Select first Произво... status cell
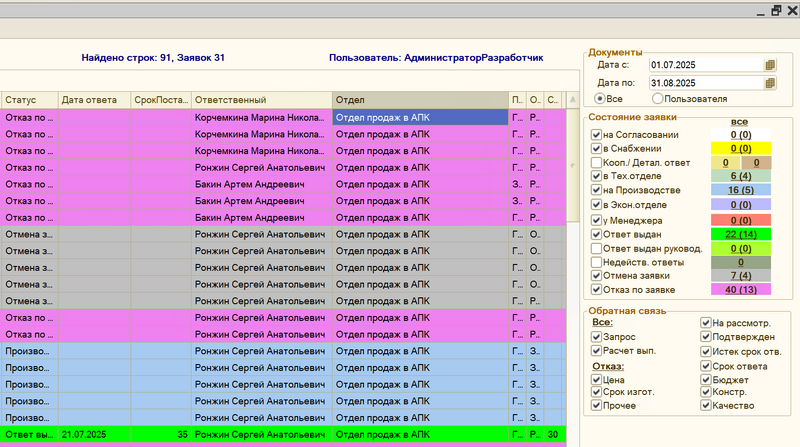This screenshot has height=447, width=800. (30, 351)
